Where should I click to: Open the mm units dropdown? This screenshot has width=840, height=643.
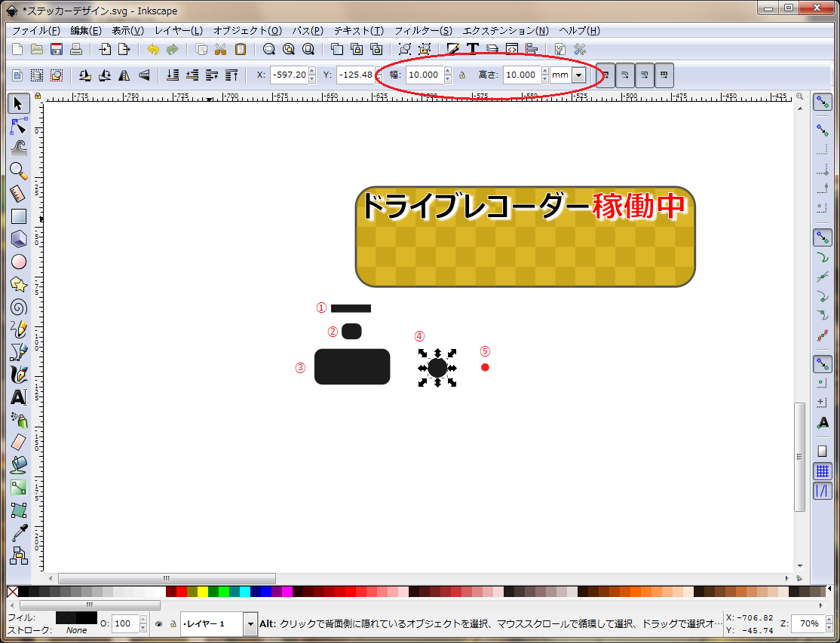[x=578, y=75]
